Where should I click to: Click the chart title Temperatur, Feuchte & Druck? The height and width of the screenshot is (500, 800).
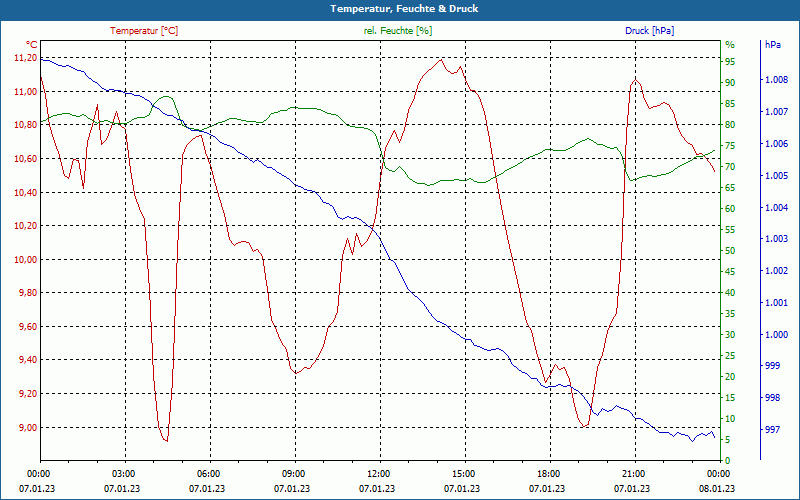point(404,9)
